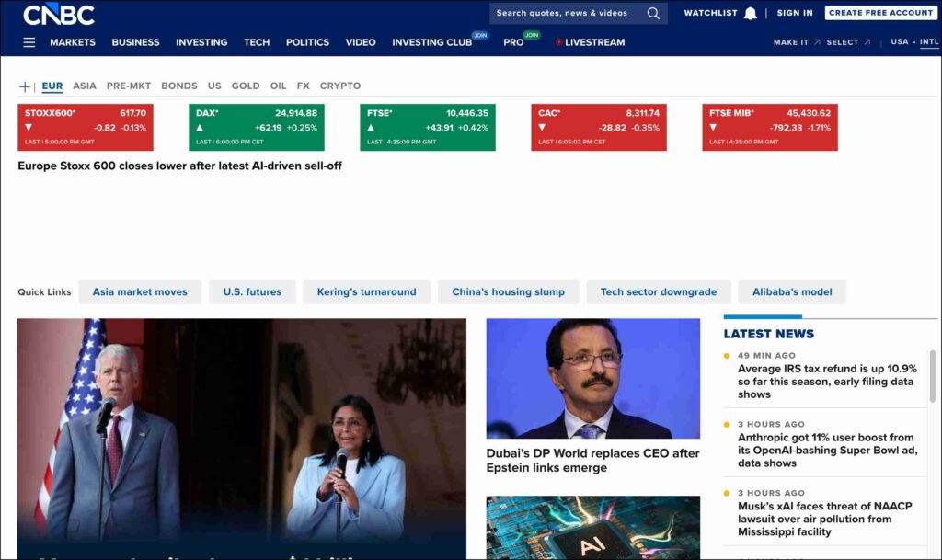Viewport: 942px width, 560px height.
Task: Open the hamburger navigation menu
Action: point(29,42)
